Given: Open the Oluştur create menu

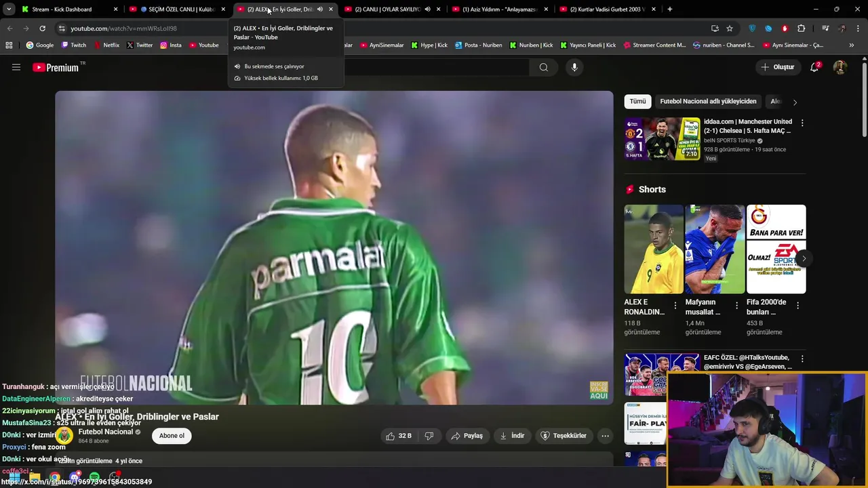Looking at the screenshot, I should [x=777, y=67].
